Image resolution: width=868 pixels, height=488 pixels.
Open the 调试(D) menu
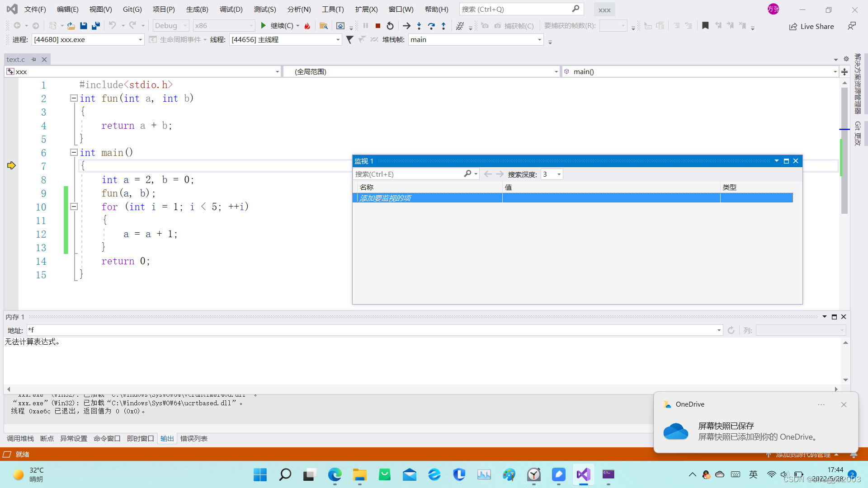coord(231,9)
